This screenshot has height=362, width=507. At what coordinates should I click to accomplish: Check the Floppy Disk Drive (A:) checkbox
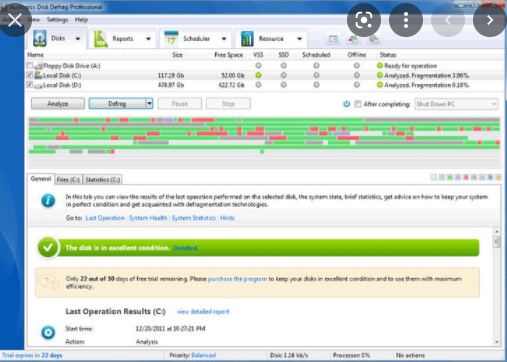[x=30, y=65]
